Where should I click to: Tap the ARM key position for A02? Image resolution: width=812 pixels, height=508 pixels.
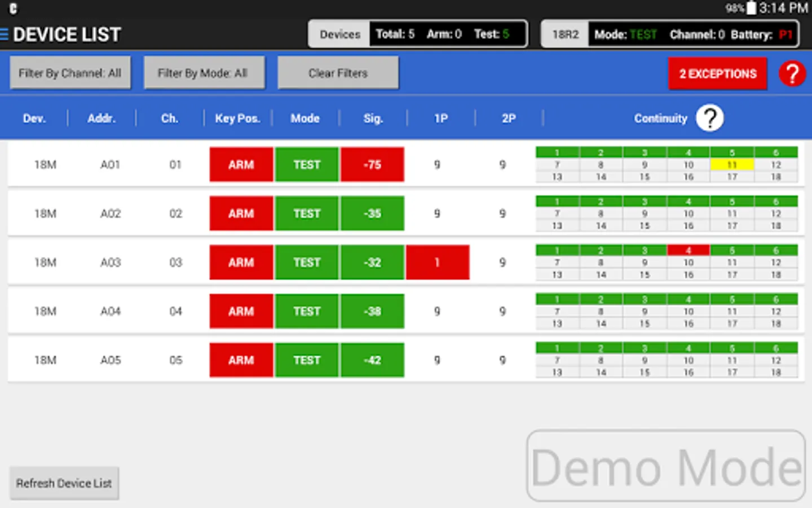(x=241, y=213)
